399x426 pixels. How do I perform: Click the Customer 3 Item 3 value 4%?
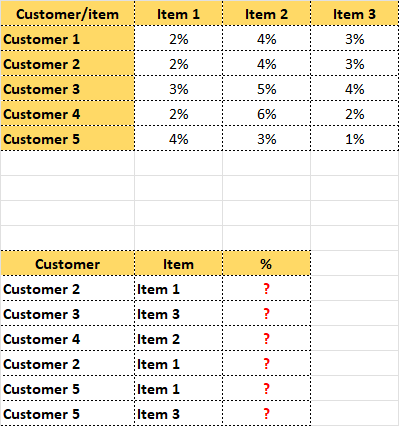coord(354,89)
